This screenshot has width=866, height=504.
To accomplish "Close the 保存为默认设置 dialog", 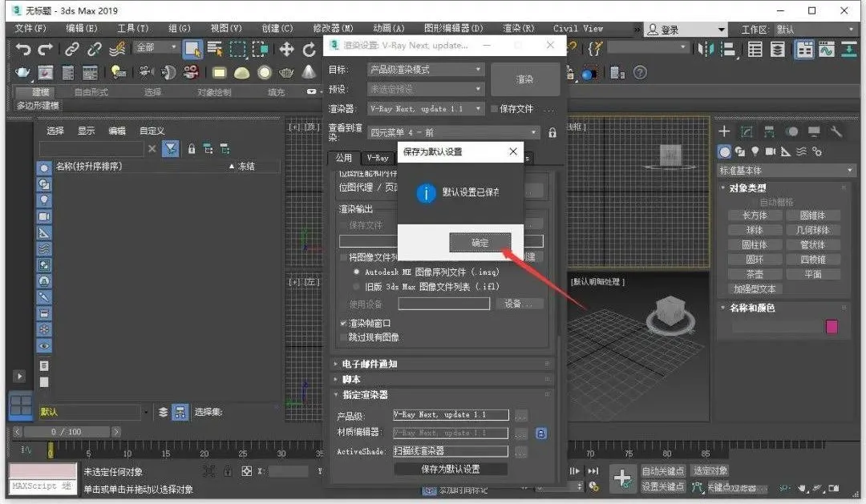I will 513,151.
